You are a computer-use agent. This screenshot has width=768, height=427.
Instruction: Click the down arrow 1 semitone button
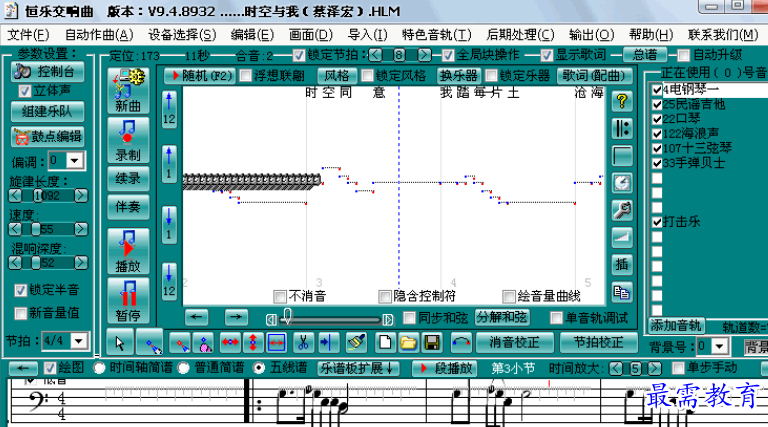point(169,225)
